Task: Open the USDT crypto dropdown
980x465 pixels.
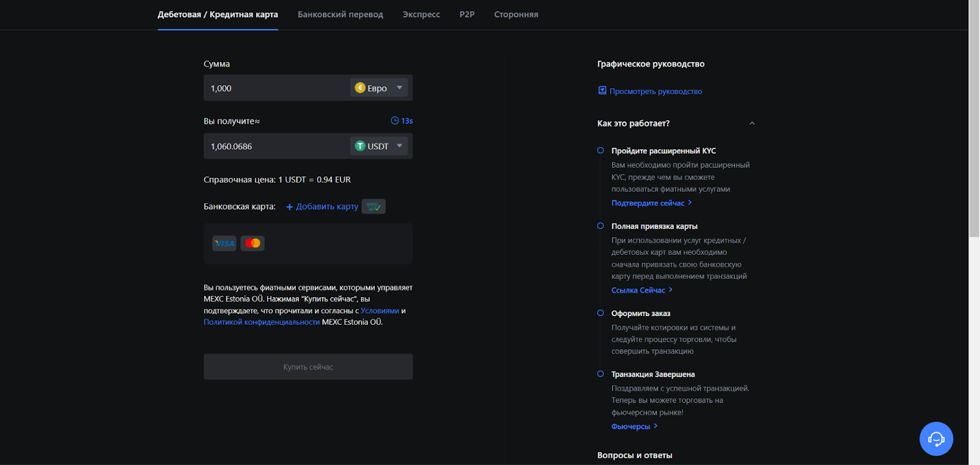Action: click(x=399, y=146)
